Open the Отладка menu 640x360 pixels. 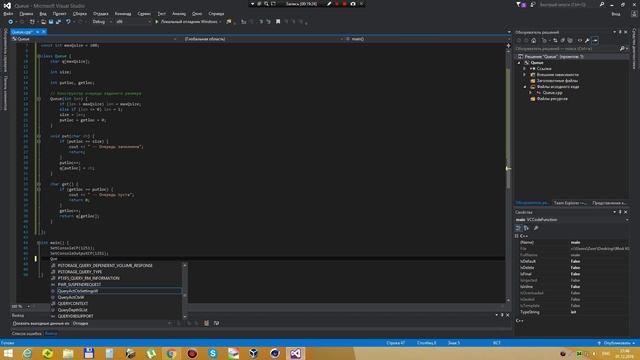[100, 13]
